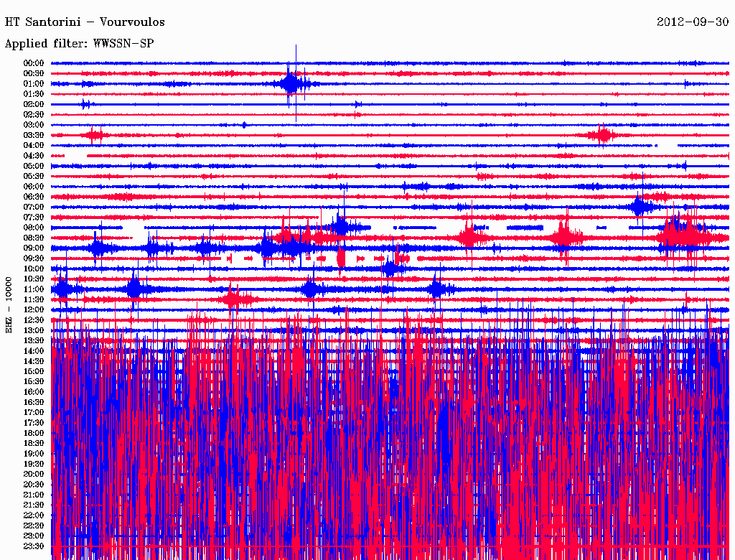This screenshot has width=735, height=560.
Task: Select the 11:00 time label
Action: click(x=34, y=289)
